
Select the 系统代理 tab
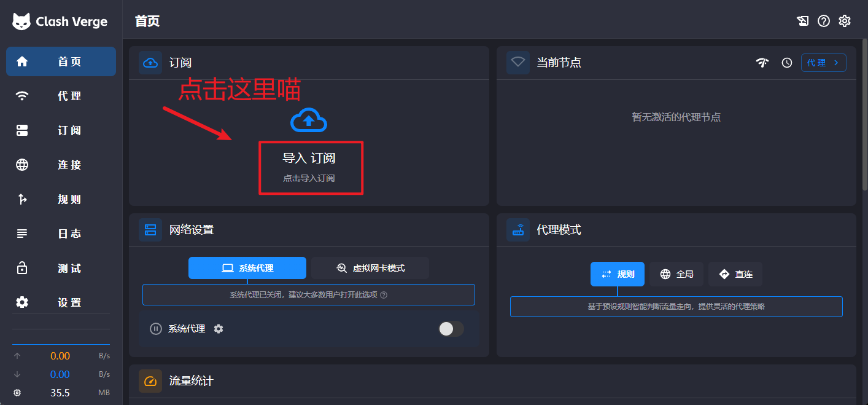(x=247, y=268)
